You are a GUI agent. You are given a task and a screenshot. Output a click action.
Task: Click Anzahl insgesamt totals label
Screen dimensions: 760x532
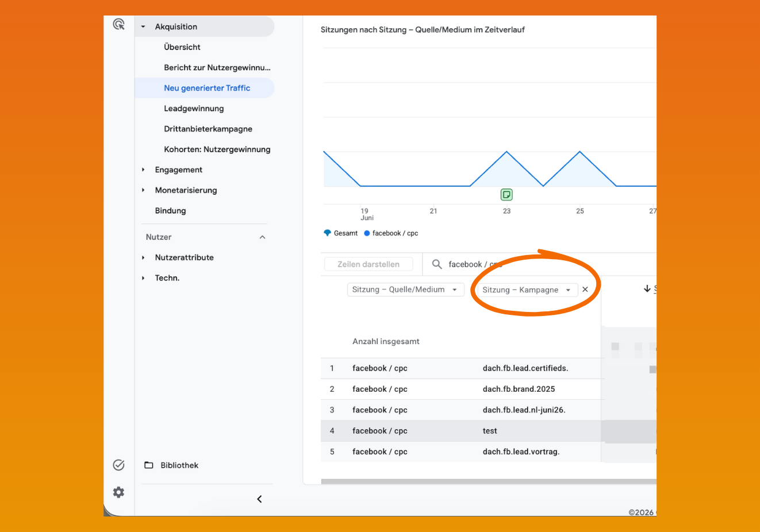tap(386, 341)
